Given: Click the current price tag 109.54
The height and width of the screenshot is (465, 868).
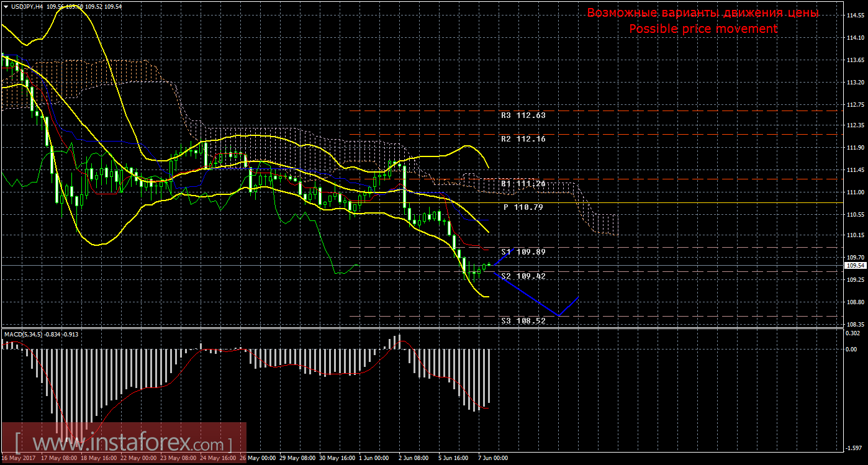Looking at the screenshot, I should pyautogui.click(x=854, y=266).
